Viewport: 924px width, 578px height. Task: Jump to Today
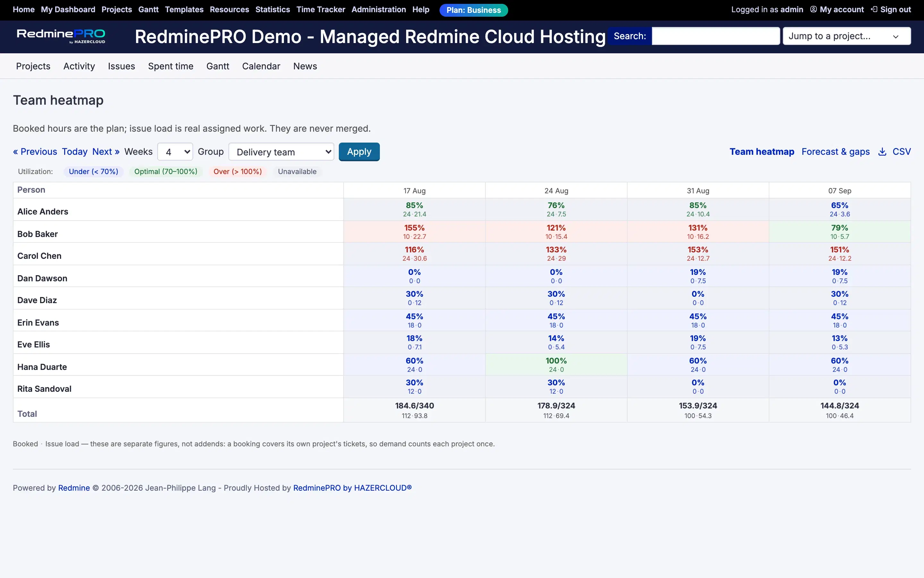75,152
